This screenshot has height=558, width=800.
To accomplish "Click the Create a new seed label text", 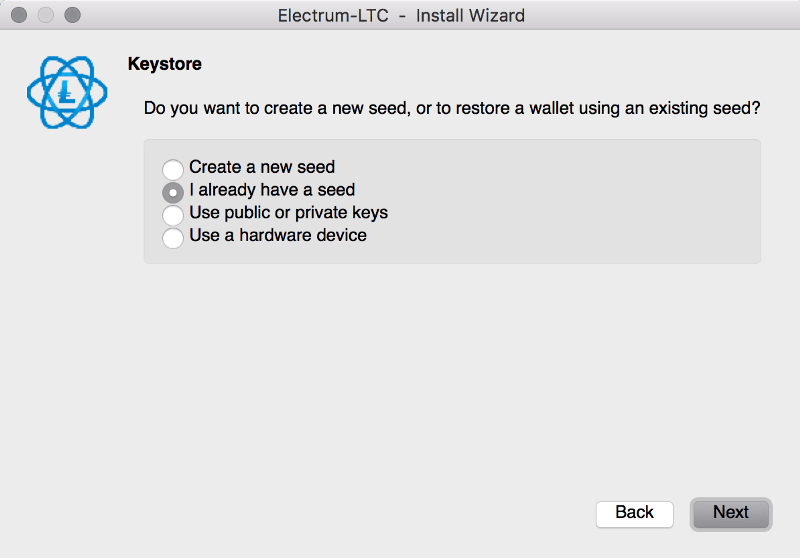I will (261, 167).
